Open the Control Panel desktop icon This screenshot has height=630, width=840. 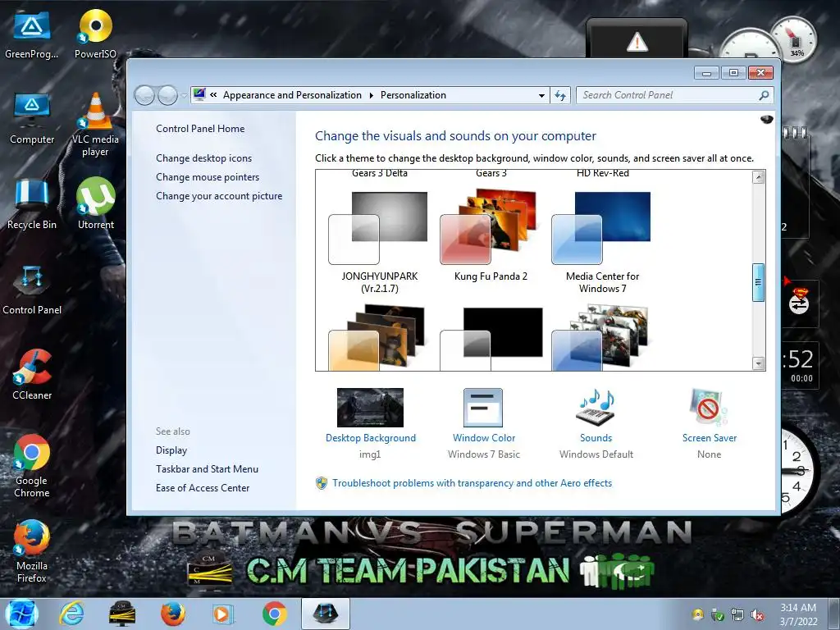[x=32, y=290]
